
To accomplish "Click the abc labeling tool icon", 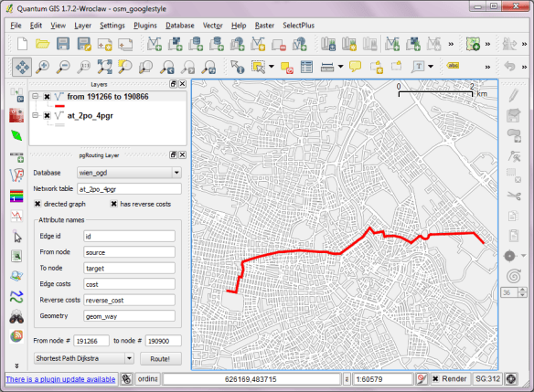I will [453, 66].
